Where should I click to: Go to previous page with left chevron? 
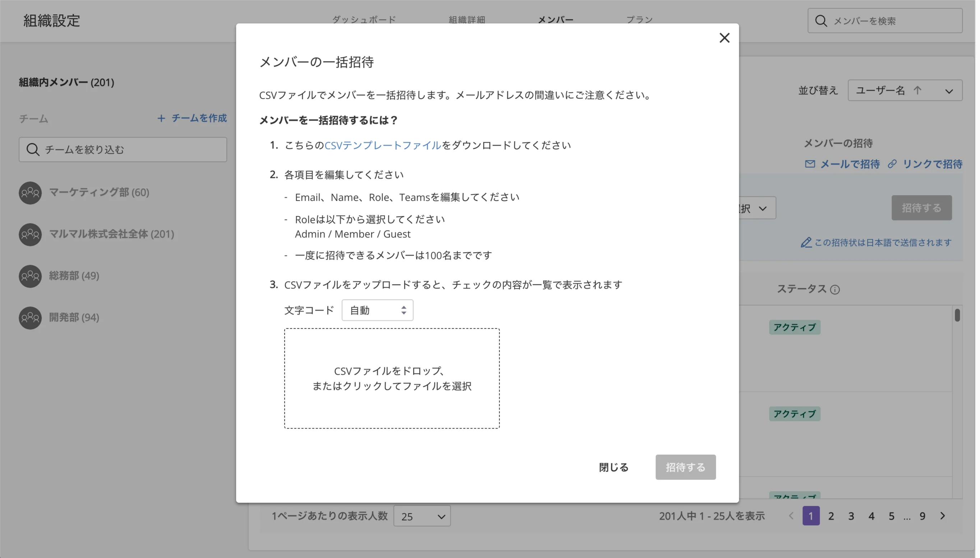[791, 516]
